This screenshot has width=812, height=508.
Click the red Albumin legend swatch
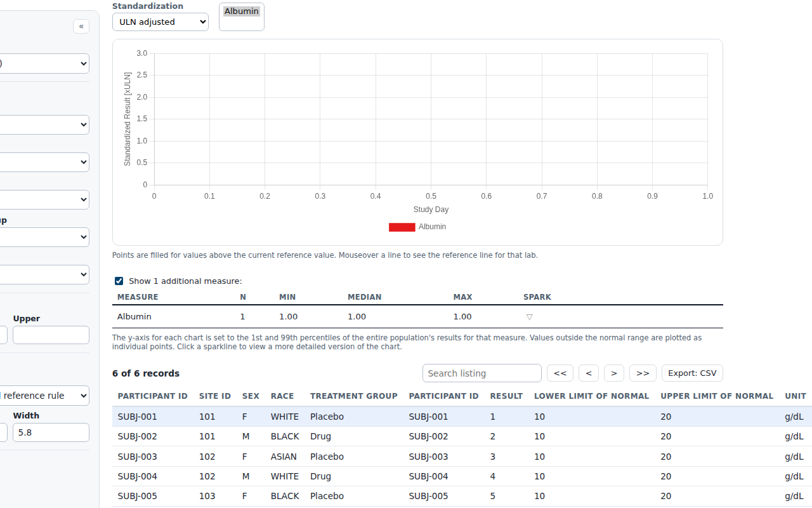pos(402,227)
